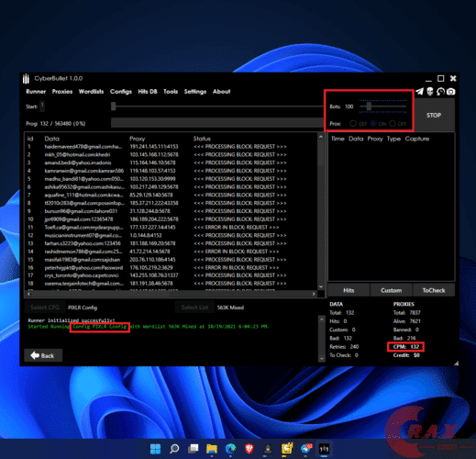Focus the CyberBullet taskbar icon
The image size is (476, 459).
pyautogui.click(x=324, y=449)
